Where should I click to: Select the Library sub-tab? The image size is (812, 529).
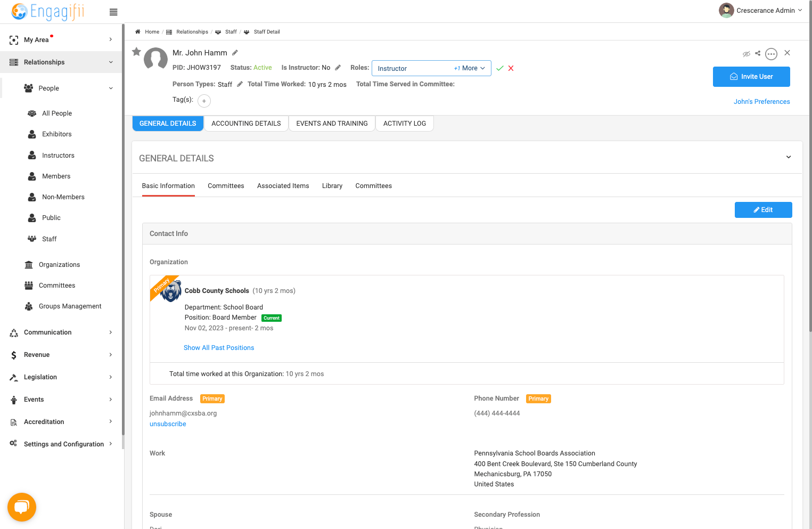pyautogui.click(x=332, y=186)
